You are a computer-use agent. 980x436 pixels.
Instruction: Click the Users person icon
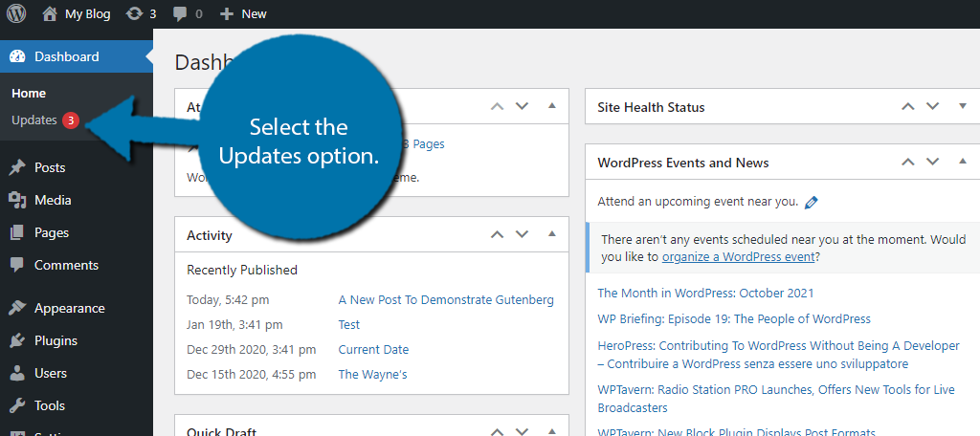tap(17, 373)
